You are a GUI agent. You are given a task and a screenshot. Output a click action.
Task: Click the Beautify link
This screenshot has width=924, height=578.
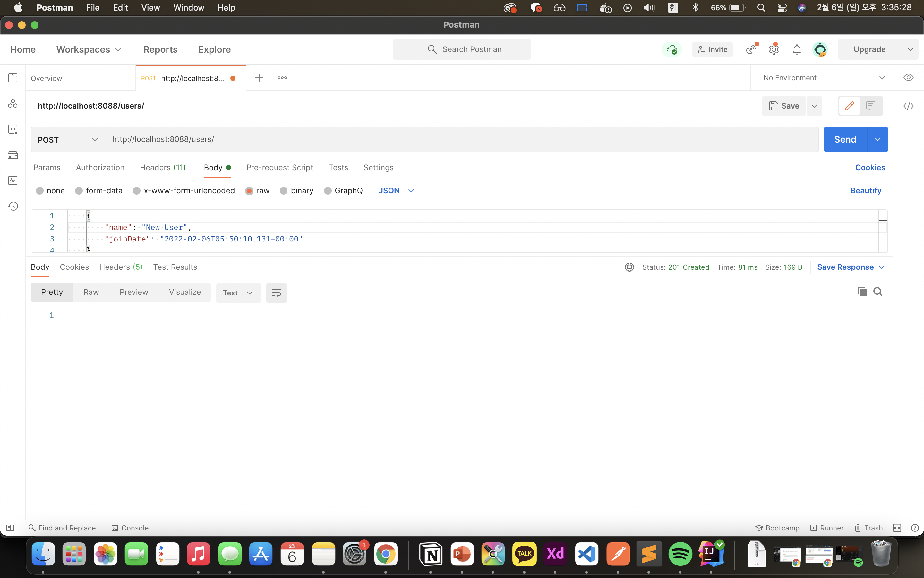pos(866,191)
